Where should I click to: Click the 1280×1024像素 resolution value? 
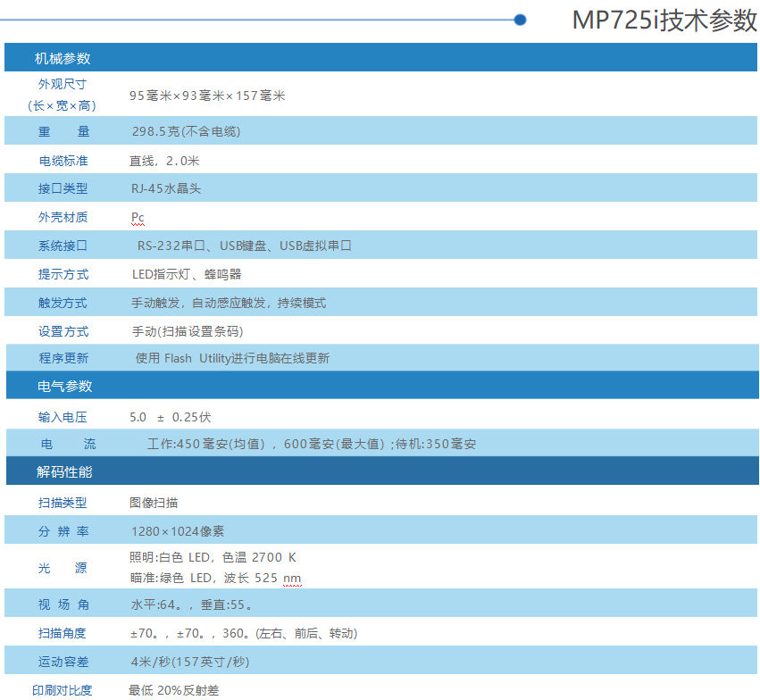pos(177,531)
